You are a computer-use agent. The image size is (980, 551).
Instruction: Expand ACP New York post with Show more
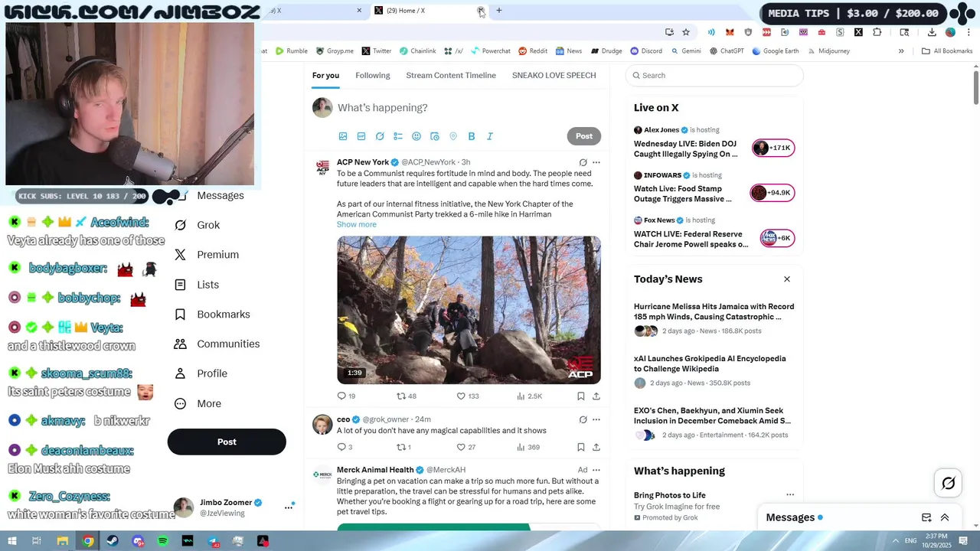(357, 224)
